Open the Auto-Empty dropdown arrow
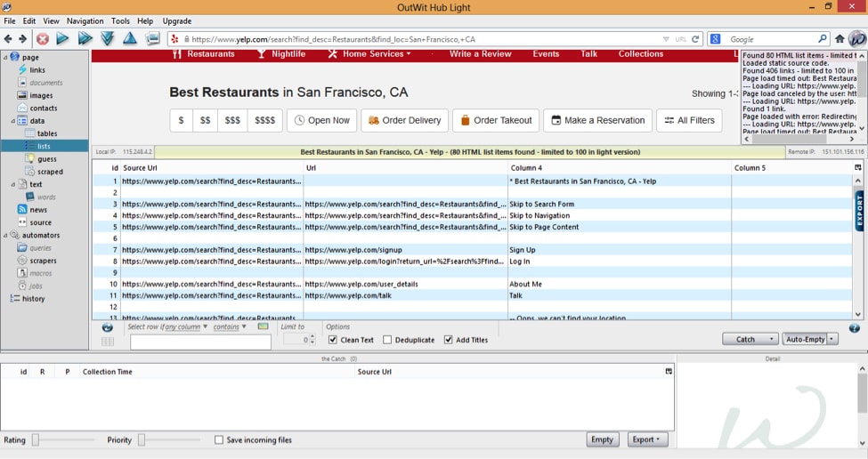This screenshot has height=459, width=868. pyautogui.click(x=832, y=340)
